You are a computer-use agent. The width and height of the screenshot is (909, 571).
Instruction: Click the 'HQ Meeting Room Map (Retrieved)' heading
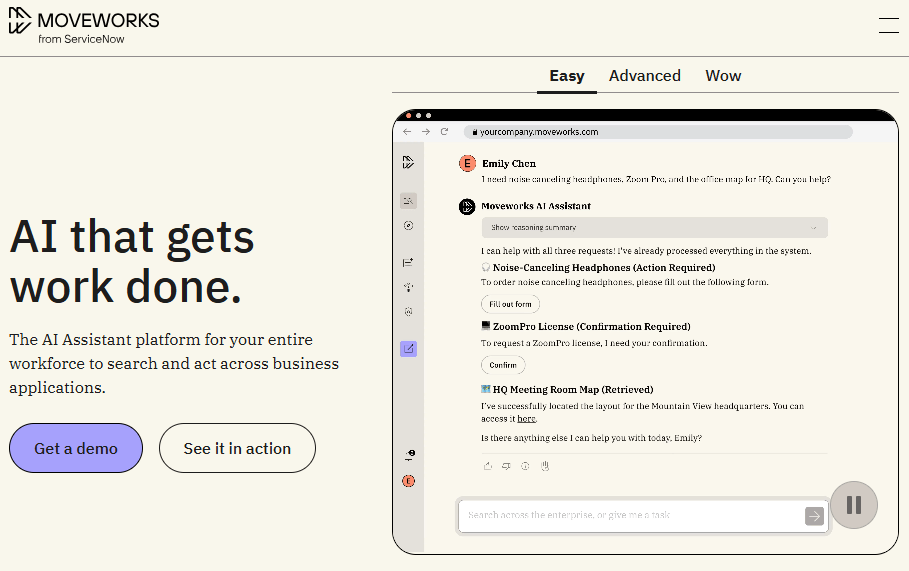573,390
